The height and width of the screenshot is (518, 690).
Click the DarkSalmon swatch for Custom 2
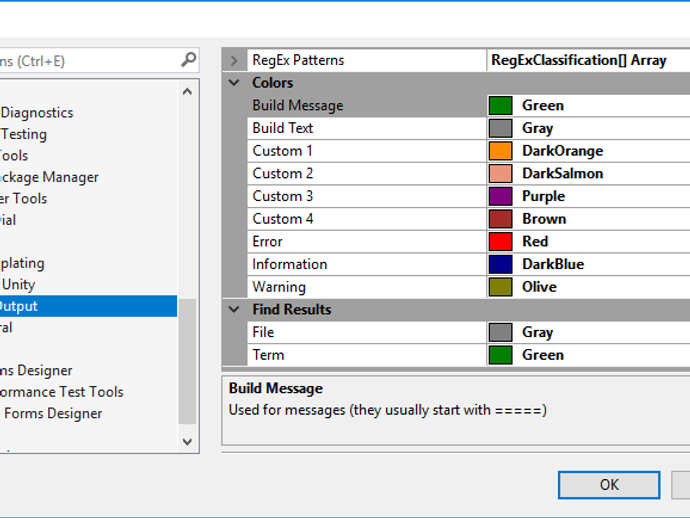coord(500,174)
